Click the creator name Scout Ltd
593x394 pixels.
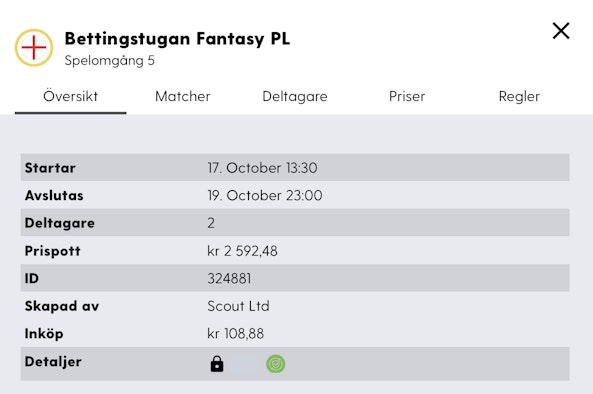[239, 306]
